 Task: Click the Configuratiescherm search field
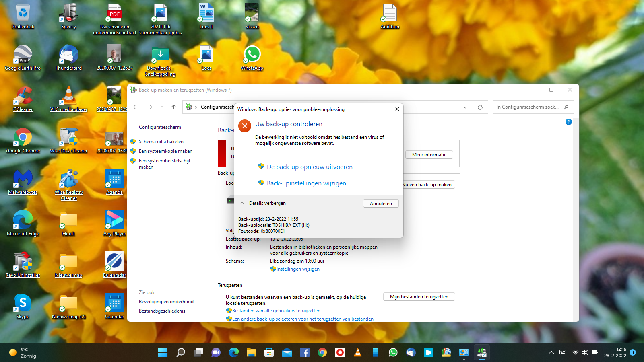tap(527, 107)
